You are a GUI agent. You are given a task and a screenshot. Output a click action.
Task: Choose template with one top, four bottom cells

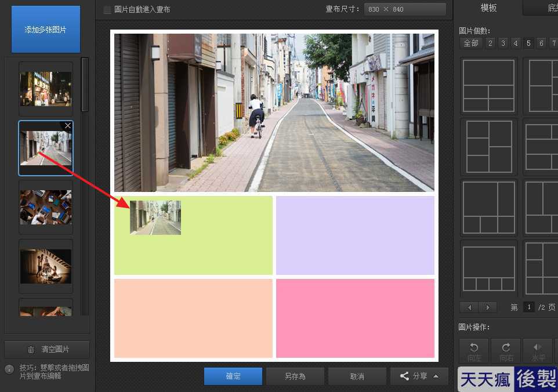488,86
